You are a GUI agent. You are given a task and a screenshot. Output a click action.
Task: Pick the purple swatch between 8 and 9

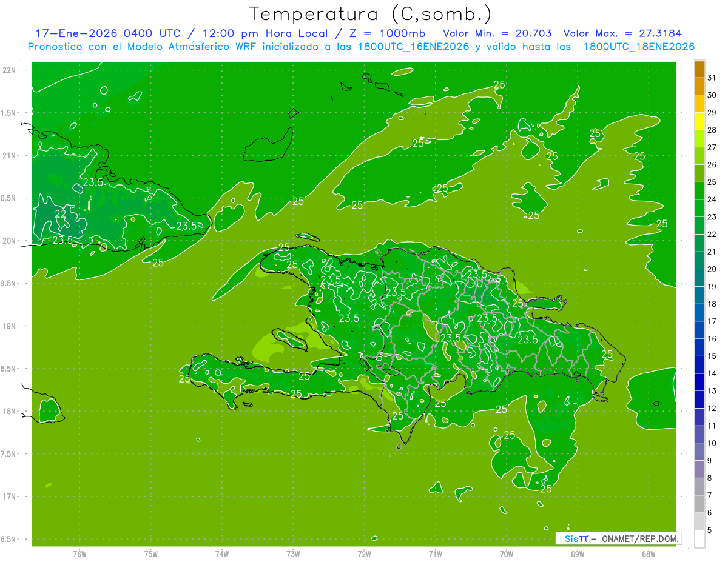(699, 469)
